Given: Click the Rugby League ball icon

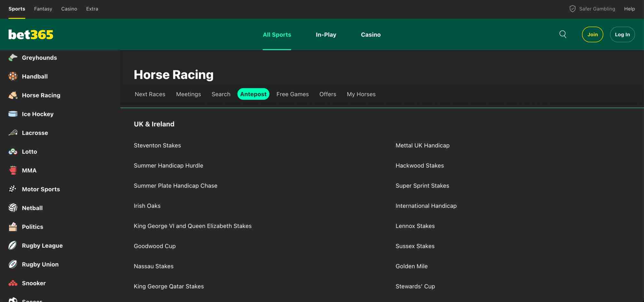Looking at the screenshot, I should (13, 245).
